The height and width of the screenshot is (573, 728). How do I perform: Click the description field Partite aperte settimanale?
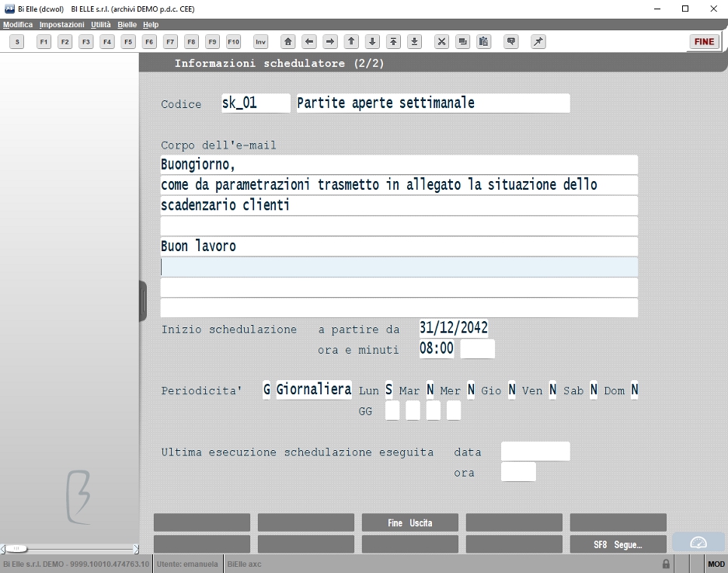click(434, 103)
